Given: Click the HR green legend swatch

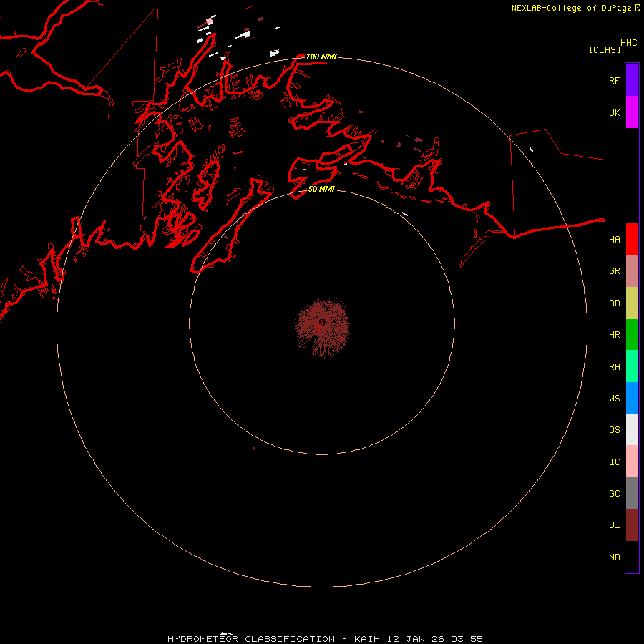Looking at the screenshot, I should pos(632,335).
